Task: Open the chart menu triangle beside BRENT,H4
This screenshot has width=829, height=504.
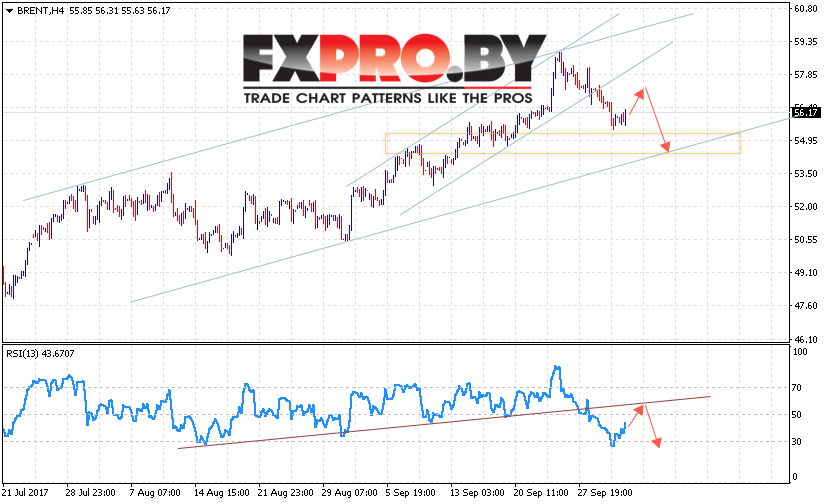Action: (9, 11)
